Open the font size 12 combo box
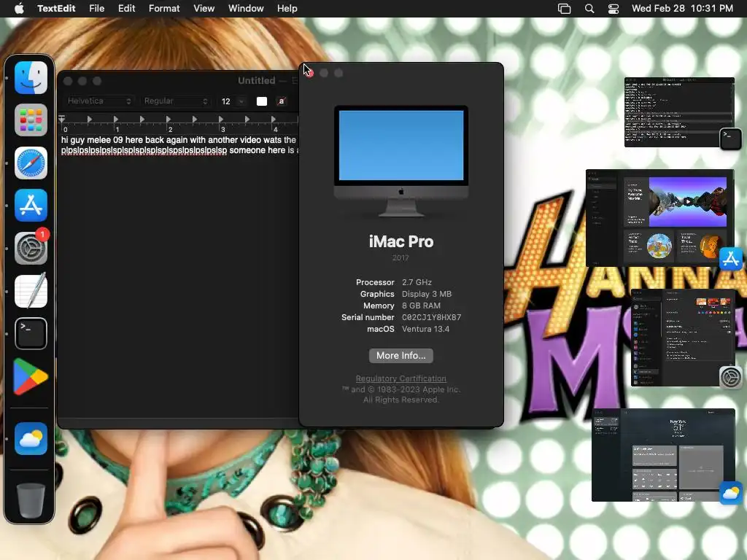The height and width of the screenshot is (560, 747). point(233,101)
